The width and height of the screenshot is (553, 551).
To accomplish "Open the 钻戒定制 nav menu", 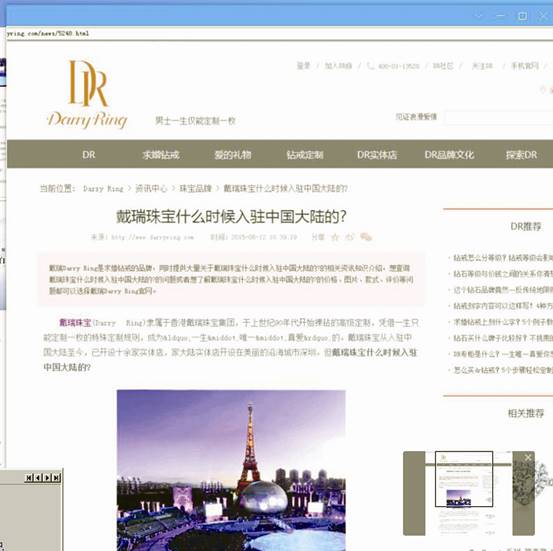I will click(305, 155).
